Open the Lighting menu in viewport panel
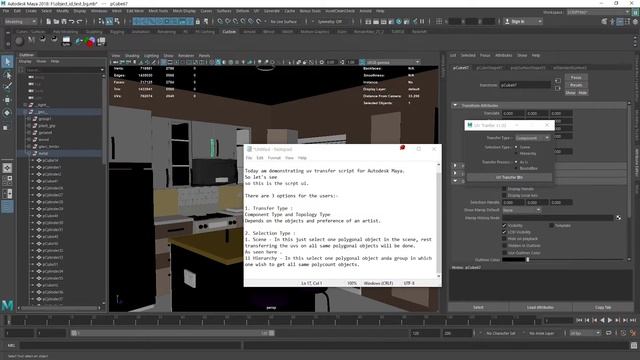Viewport: 640px width, 360px height. click(151, 56)
